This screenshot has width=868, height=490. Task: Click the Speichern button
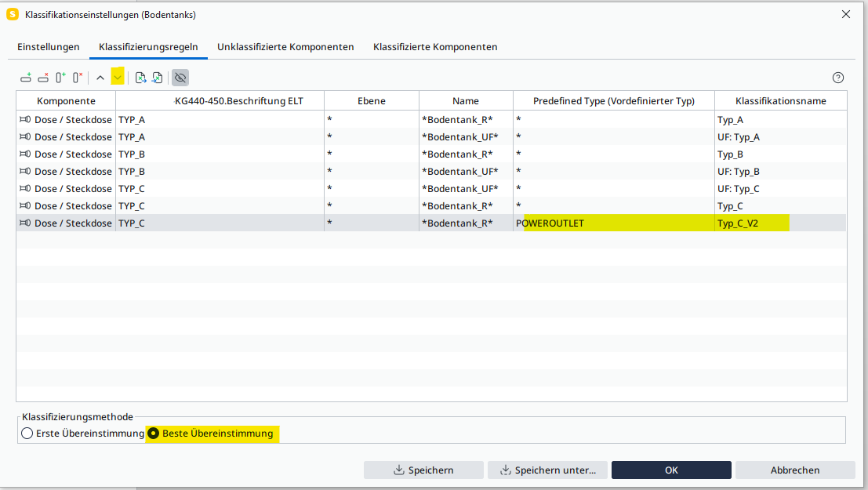[423, 470]
